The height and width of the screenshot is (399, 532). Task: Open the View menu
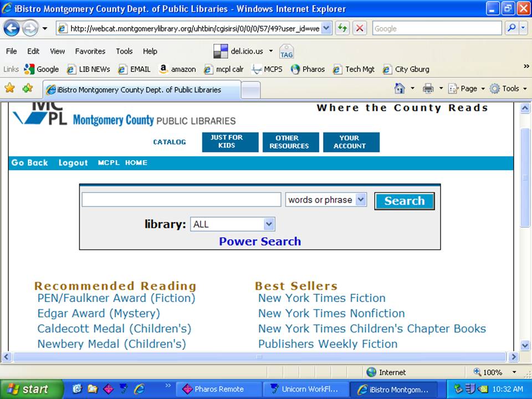coord(57,51)
